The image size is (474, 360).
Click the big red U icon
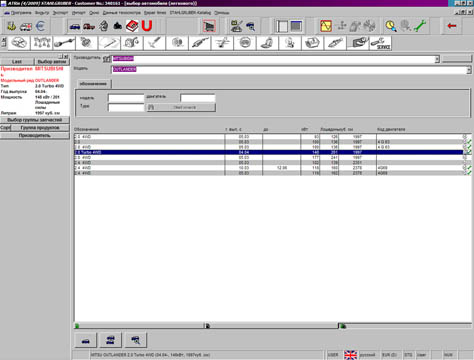pos(147,26)
